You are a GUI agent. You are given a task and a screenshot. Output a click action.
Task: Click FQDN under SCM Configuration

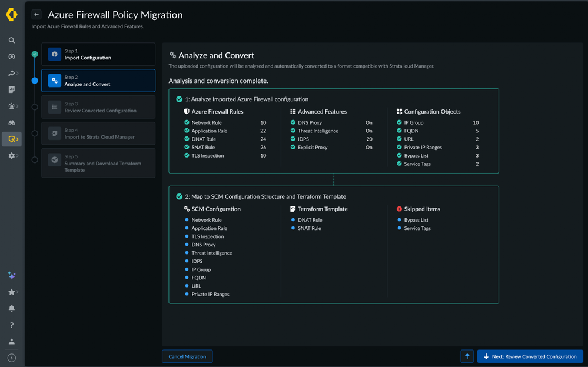pos(199,278)
